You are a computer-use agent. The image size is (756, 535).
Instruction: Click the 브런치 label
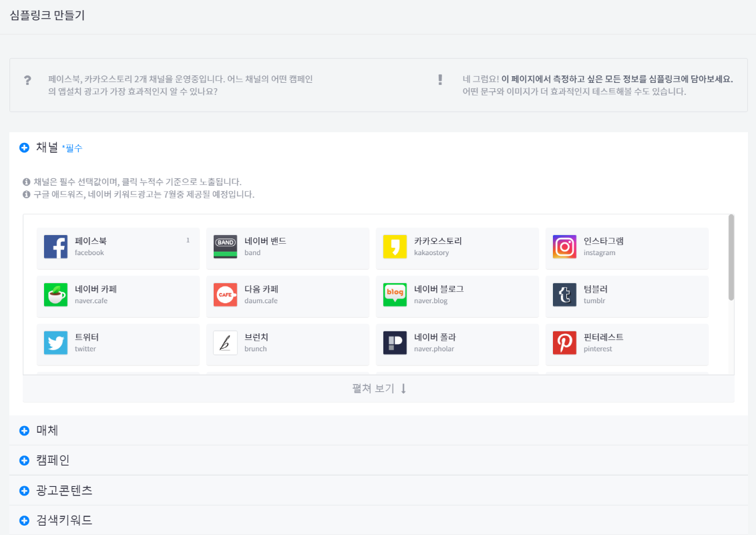click(256, 337)
